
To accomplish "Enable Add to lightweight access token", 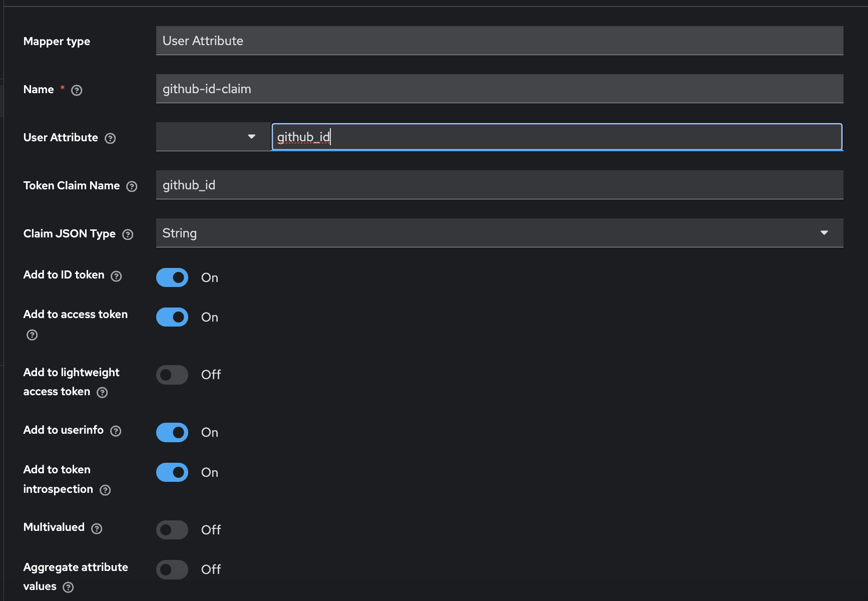I will pyautogui.click(x=172, y=375).
